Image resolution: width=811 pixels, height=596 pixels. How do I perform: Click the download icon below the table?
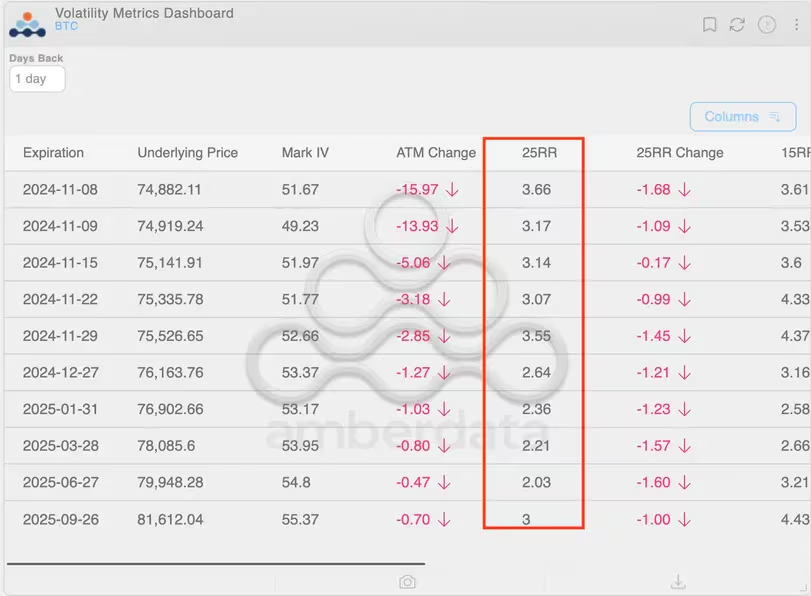click(x=678, y=582)
